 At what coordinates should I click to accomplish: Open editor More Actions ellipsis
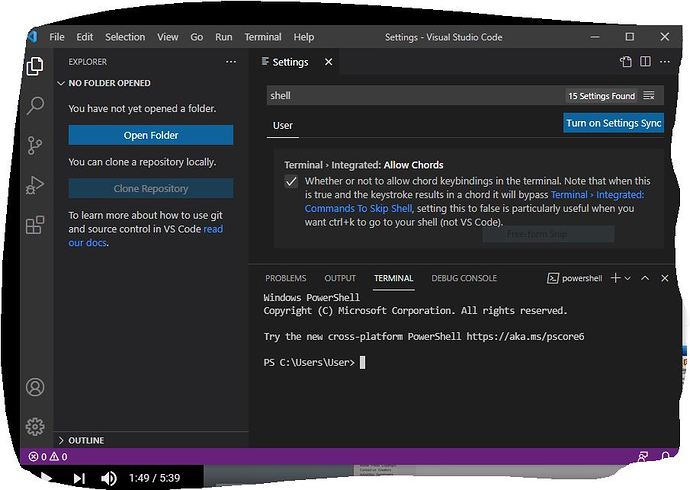(x=665, y=62)
